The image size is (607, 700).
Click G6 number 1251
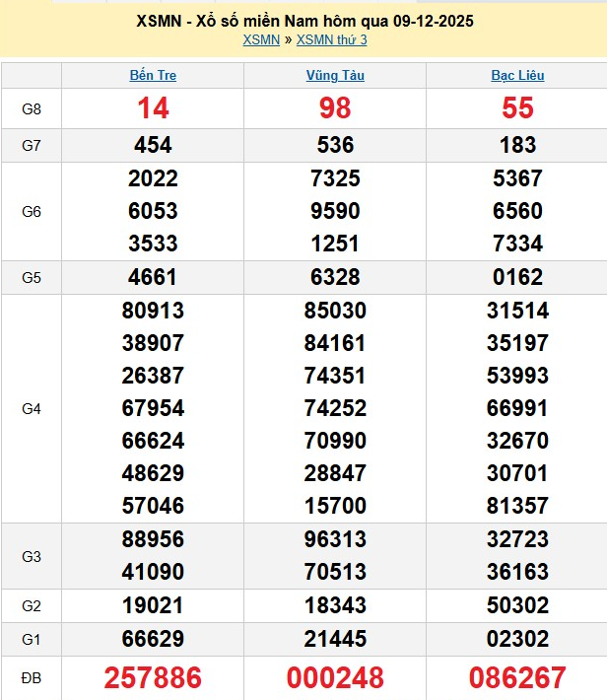click(x=335, y=244)
